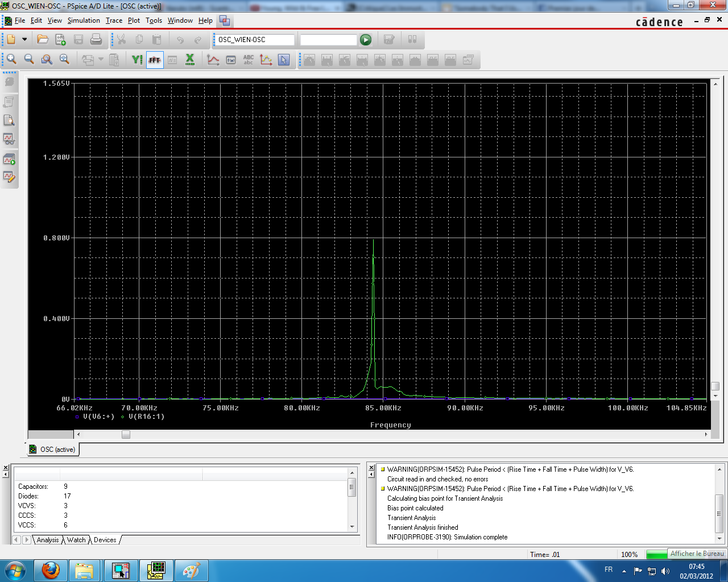Screen dimensions: 728x582
Task: Click the device list scroll-down arrow
Action: tap(352, 527)
